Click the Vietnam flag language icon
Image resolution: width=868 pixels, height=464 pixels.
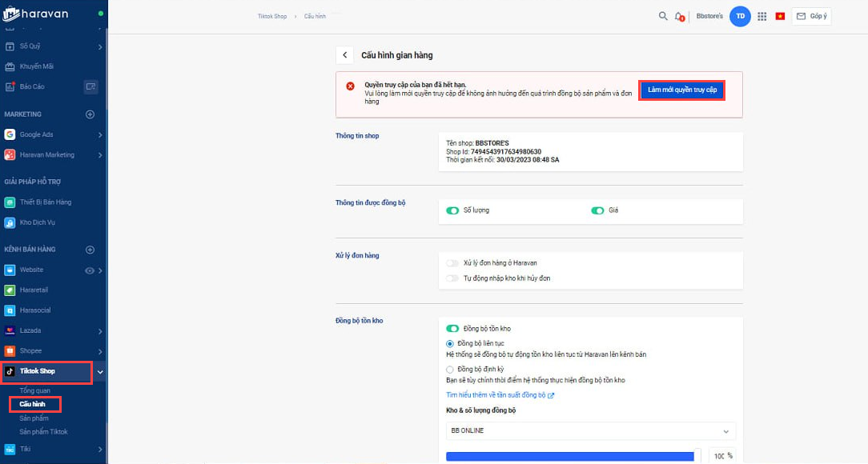pos(779,16)
